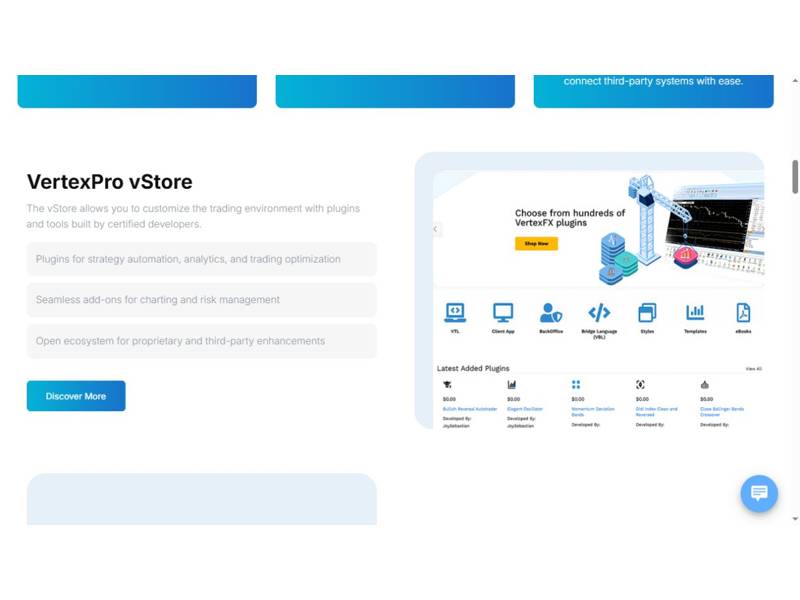Open the Client App monitor icon
The width and height of the screenshot is (800, 600).
click(x=503, y=313)
